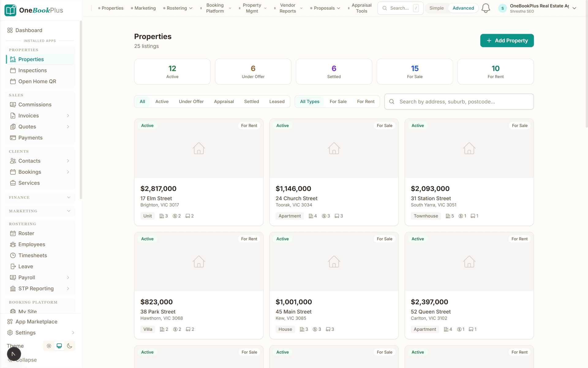Expand the Bookings submenu chevron
588x368 pixels.
(68, 172)
